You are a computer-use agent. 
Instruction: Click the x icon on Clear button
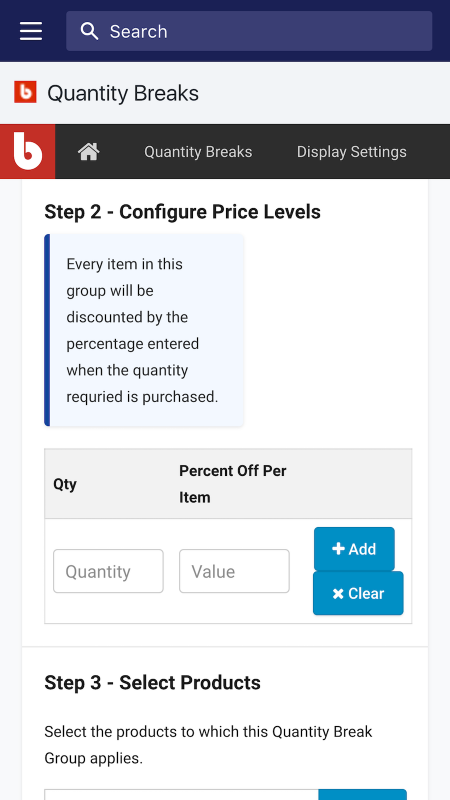coord(338,593)
